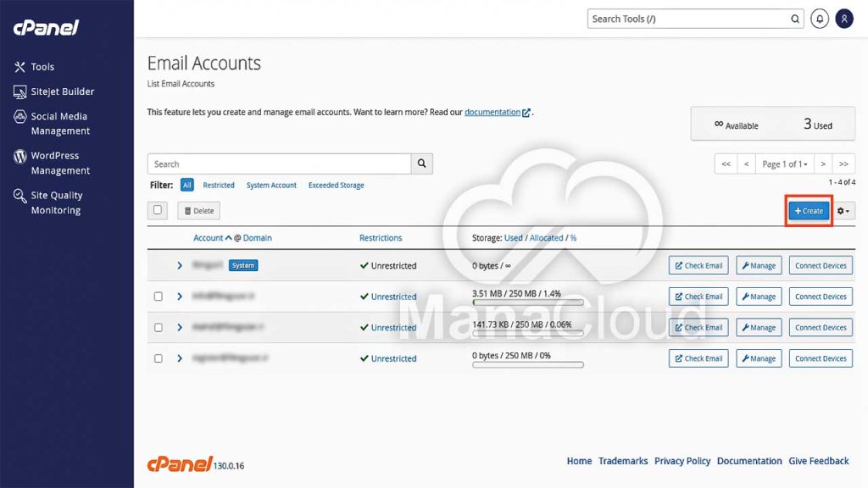The image size is (868, 488).
Task: Filter list by Exceeded Storage
Action: 336,186
